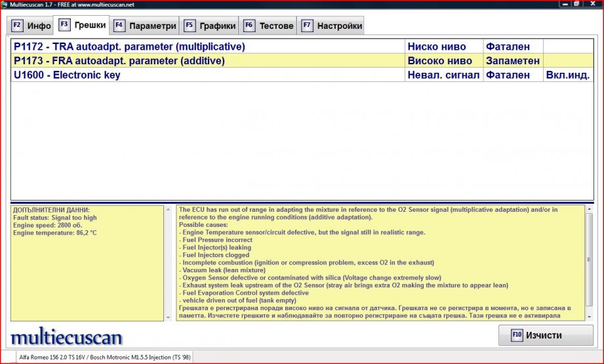The image size is (604, 364).
Task: Select the P1172 TRA autoadapt. parameter error
Action: (129, 47)
